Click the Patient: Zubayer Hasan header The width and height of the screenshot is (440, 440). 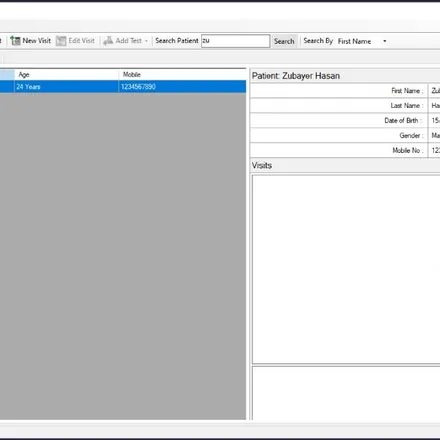pos(296,76)
